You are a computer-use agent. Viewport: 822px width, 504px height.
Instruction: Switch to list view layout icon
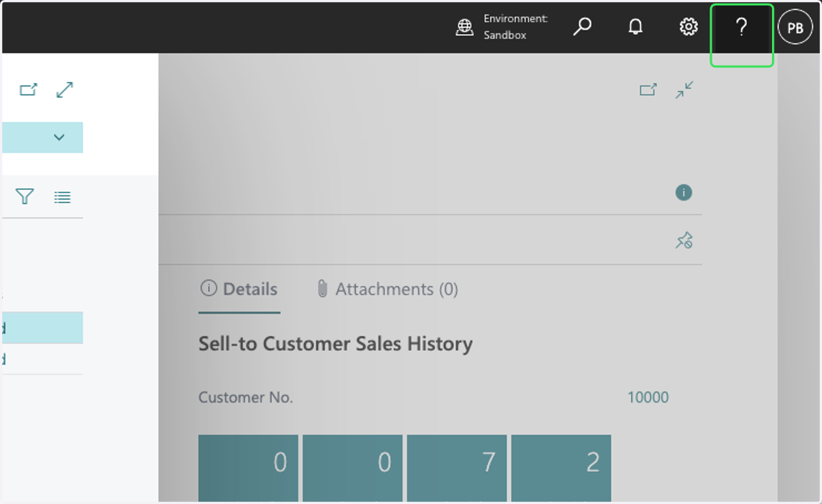(62, 197)
